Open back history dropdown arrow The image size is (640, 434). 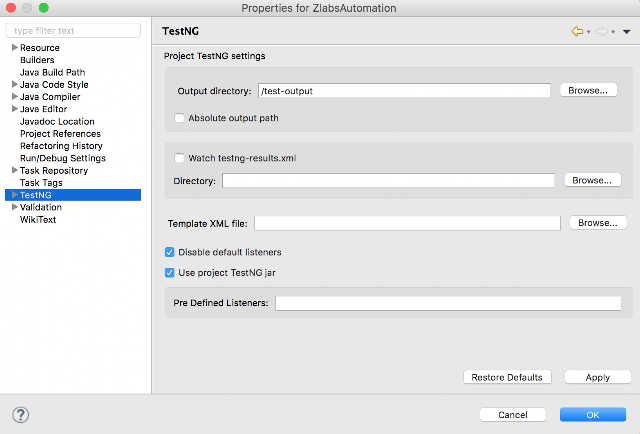pyautogui.click(x=589, y=32)
